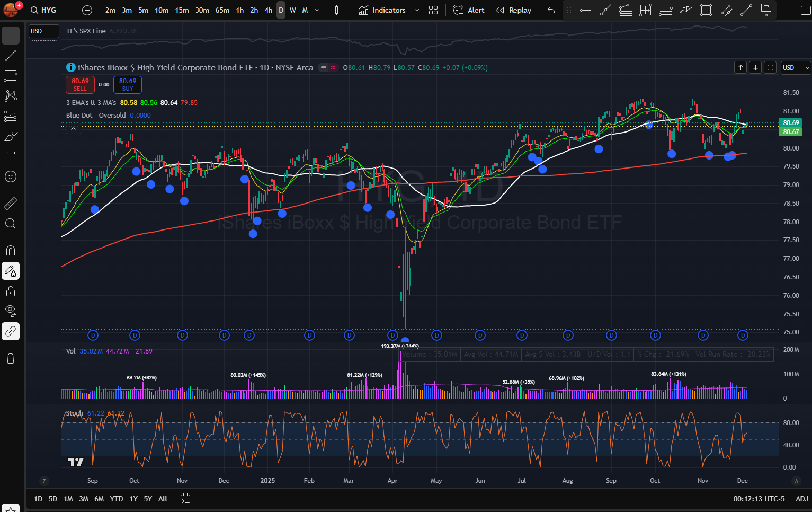Set range to 1D

tap(38, 499)
